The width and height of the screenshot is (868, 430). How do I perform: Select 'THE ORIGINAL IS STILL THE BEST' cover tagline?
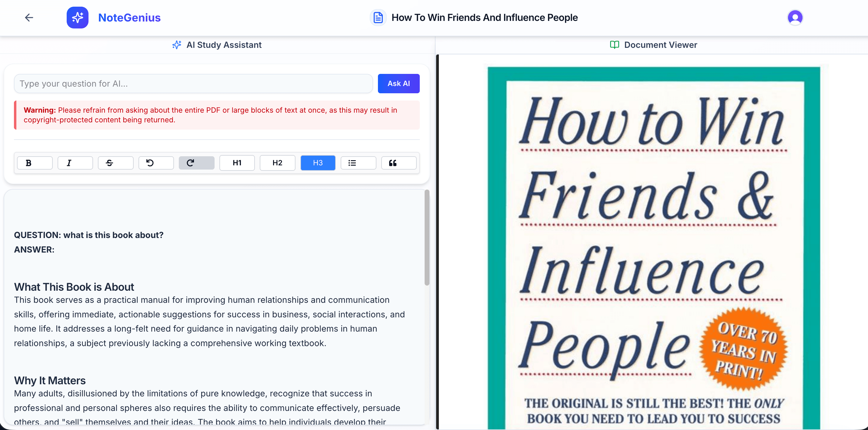[x=654, y=411]
